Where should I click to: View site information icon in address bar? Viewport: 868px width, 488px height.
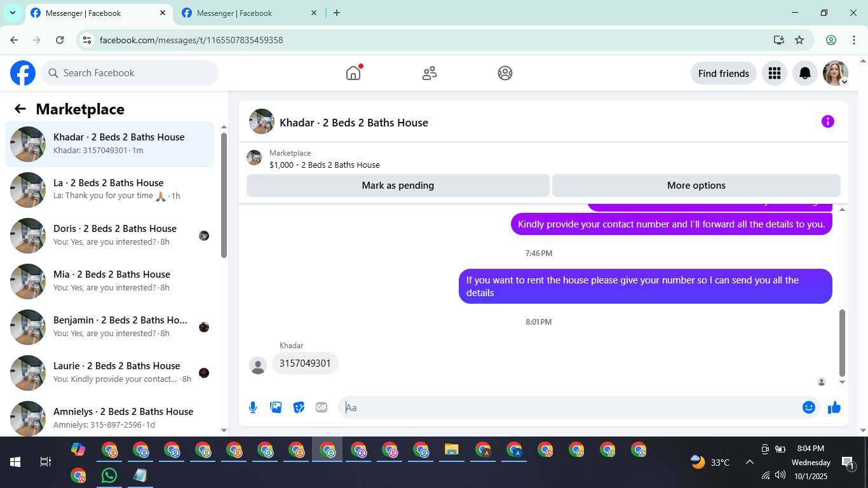click(x=88, y=40)
